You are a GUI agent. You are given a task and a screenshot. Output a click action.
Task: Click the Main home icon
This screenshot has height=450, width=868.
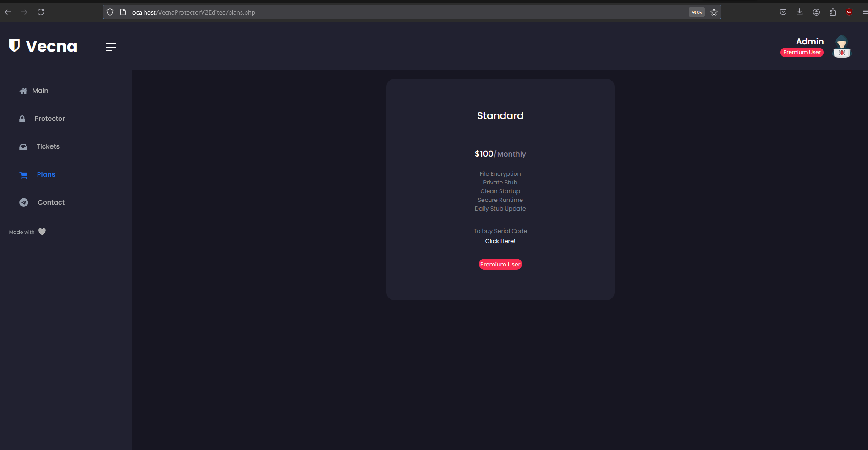coord(23,91)
